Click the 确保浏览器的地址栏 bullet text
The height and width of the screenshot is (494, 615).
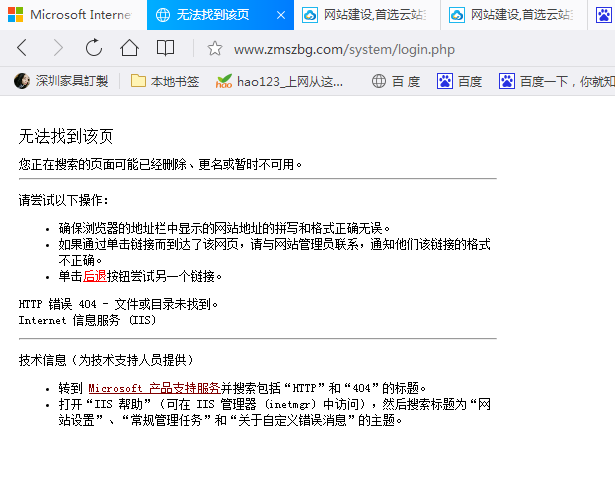click(x=224, y=228)
